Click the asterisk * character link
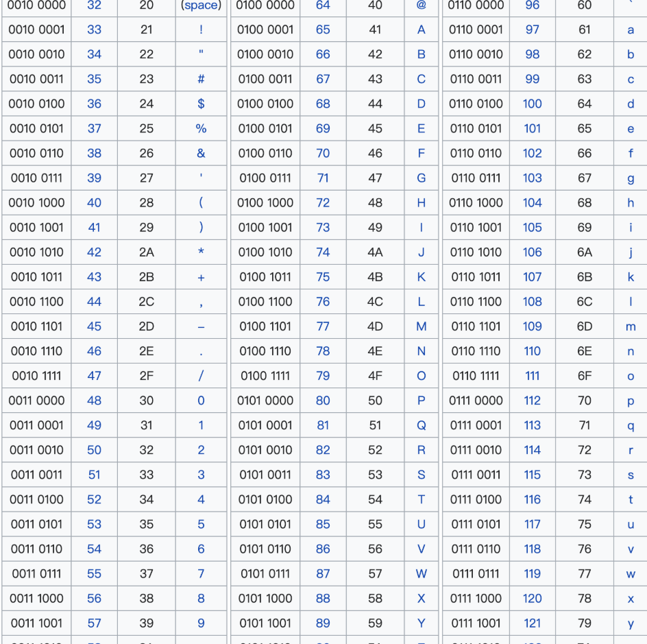 (x=201, y=252)
